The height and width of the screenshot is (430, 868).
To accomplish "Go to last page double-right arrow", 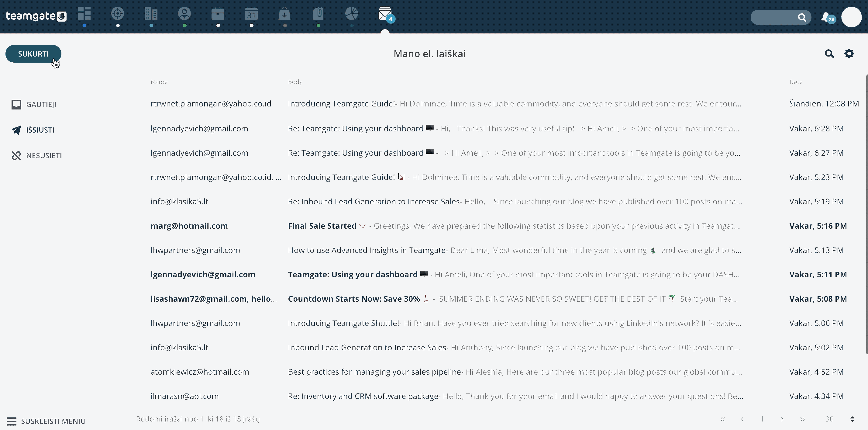I will pyautogui.click(x=802, y=419).
